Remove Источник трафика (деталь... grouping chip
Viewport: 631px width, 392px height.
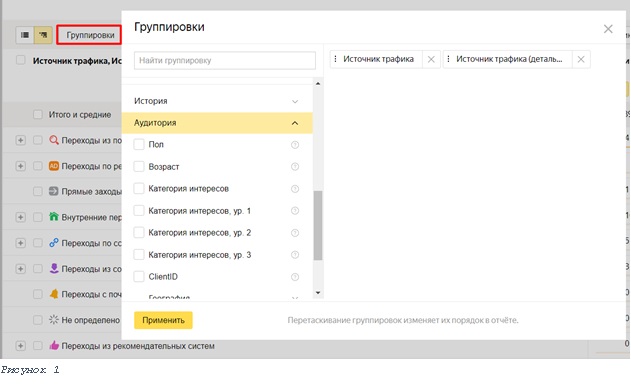click(581, 59)
